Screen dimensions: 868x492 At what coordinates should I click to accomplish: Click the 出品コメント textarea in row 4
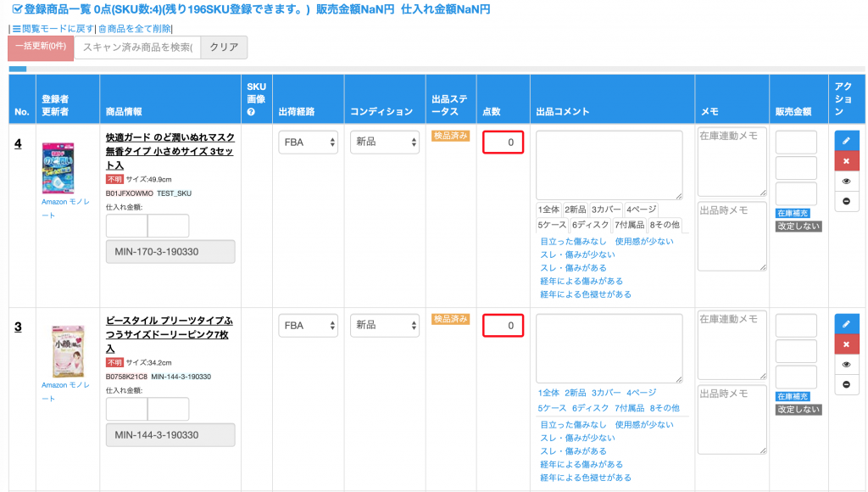click(609, 165)
